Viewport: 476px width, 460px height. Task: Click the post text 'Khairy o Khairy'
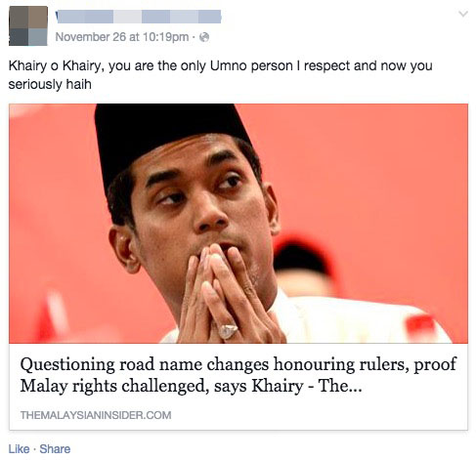(56, 65)
